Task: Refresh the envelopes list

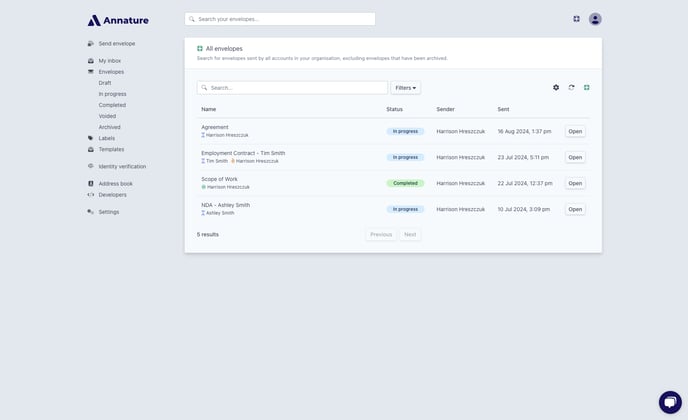Action: tap(571, 87)
